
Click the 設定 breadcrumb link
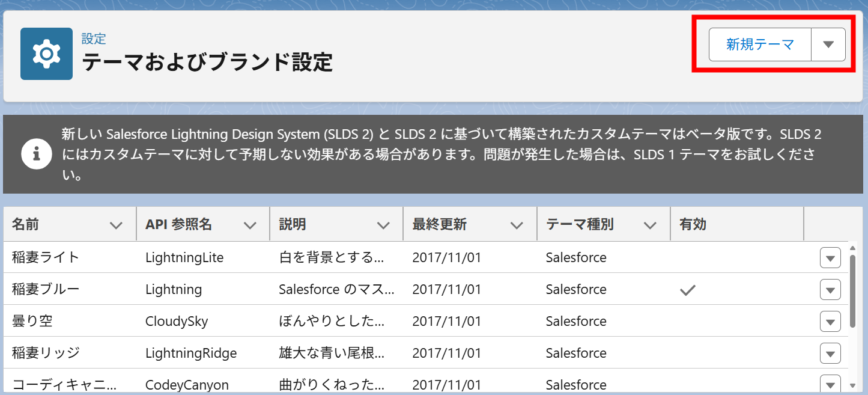[93, 38]
